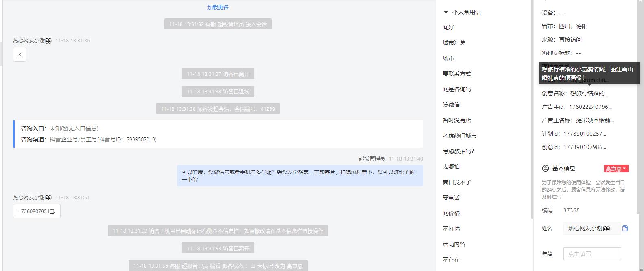644x271 pixels.
Task: Collapse the 个人常用语 group triangle
Action: click(446, 12)
